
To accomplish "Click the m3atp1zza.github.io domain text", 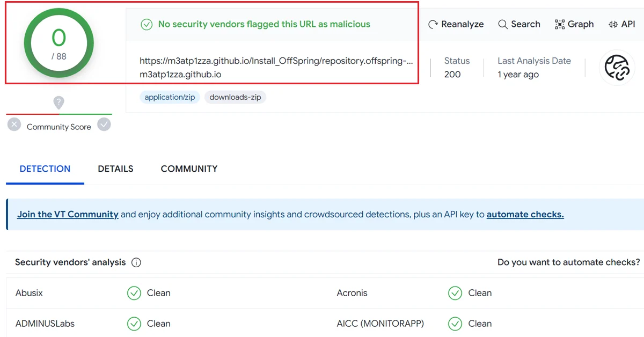I will 180,75.
